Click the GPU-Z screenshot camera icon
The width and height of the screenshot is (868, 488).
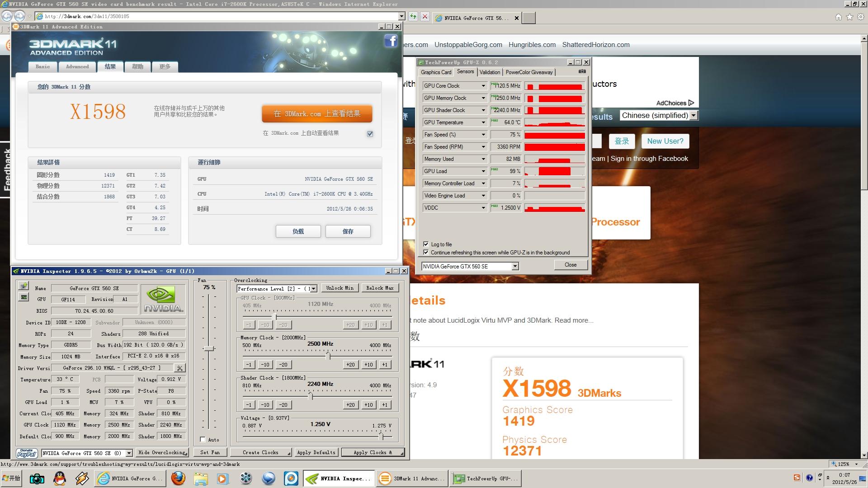click(582, 71)
